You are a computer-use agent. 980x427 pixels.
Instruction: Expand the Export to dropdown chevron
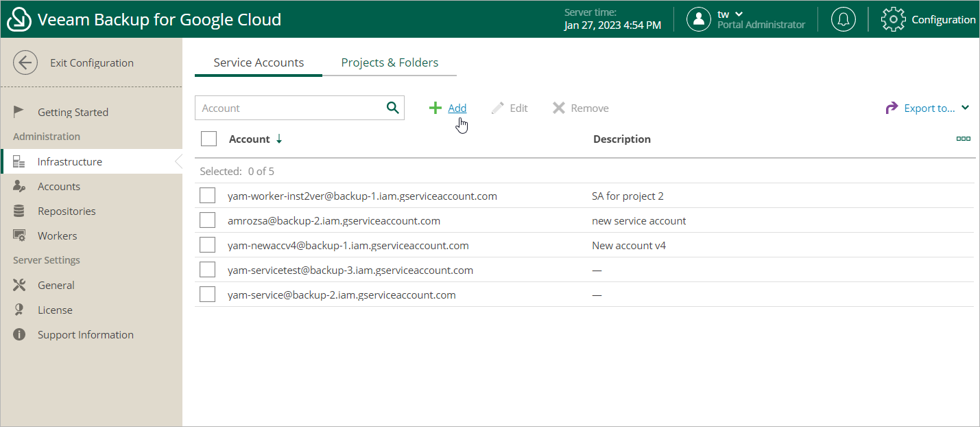tap(965, 108)
